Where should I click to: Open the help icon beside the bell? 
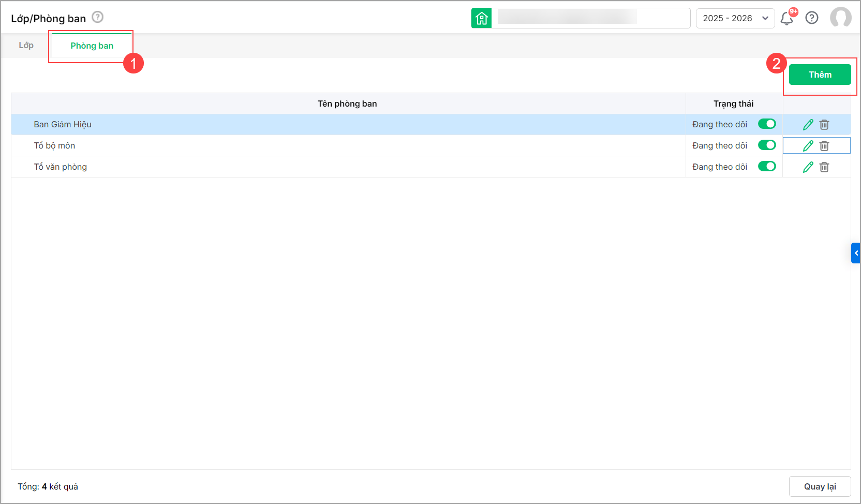click(812, 18)
